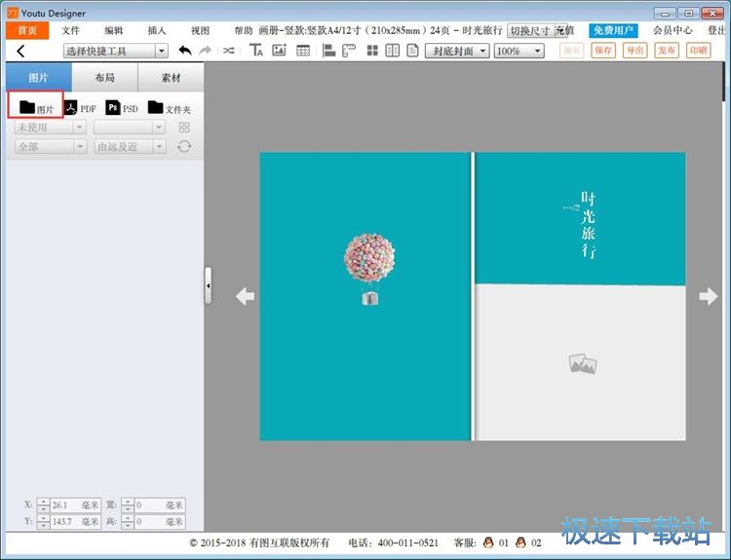Expand the 100% zoom dropdown
The height and width of the screenshot is (560, 731).
(x=519, y=51)
